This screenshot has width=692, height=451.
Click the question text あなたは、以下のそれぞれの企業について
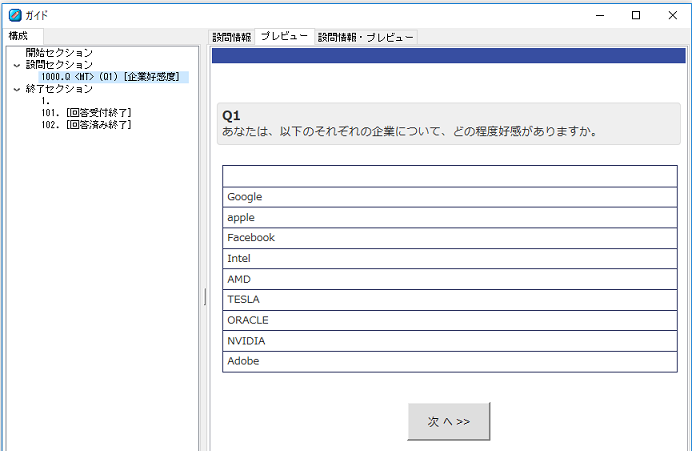331,132
